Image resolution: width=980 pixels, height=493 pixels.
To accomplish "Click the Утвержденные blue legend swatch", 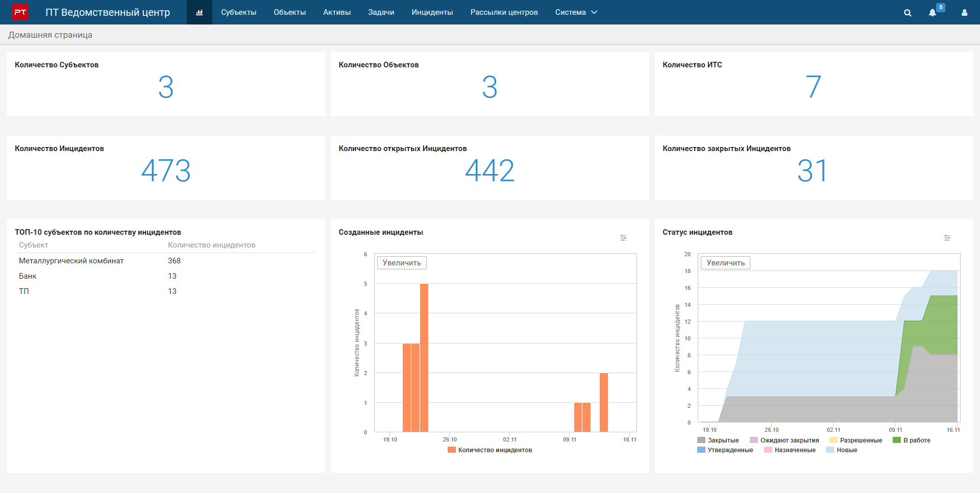I will [x=701, y=450].
